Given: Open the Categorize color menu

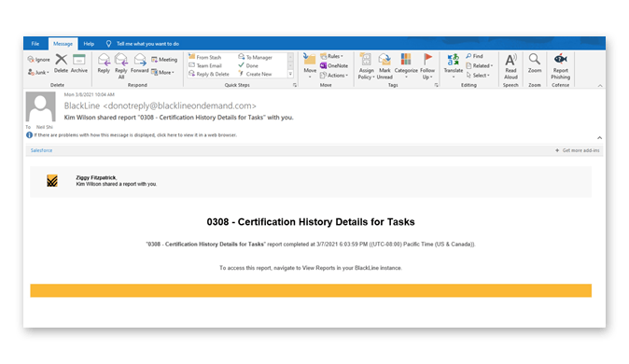Looking at the screenshot, I should pos(406,65).
